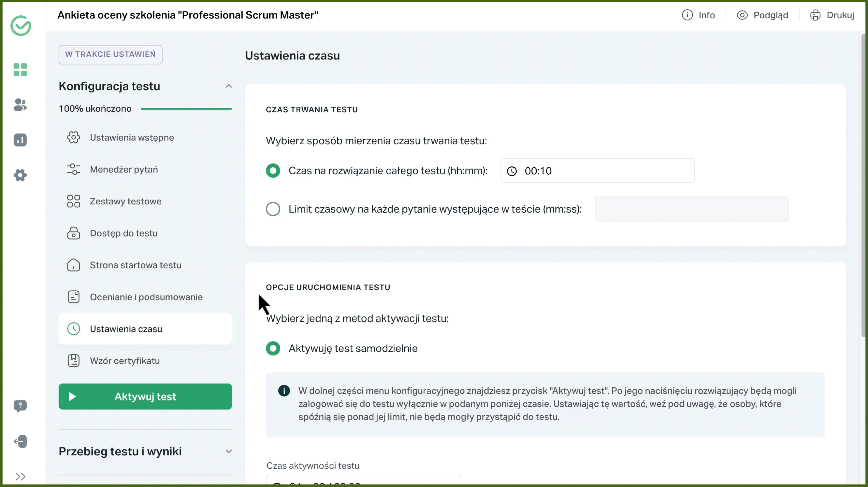Select 'Czas na rozwiązanie całego testu' option
868x487 pixels.
click(x=273, y=171)
